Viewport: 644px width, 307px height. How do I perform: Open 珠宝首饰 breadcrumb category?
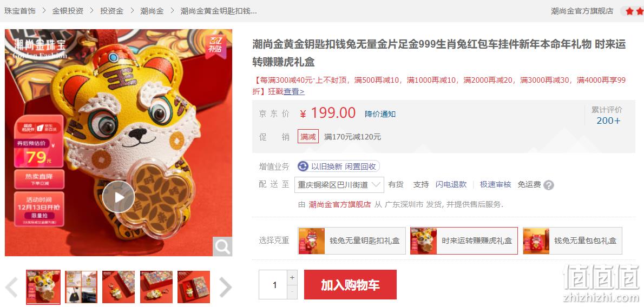pos(19,11)
